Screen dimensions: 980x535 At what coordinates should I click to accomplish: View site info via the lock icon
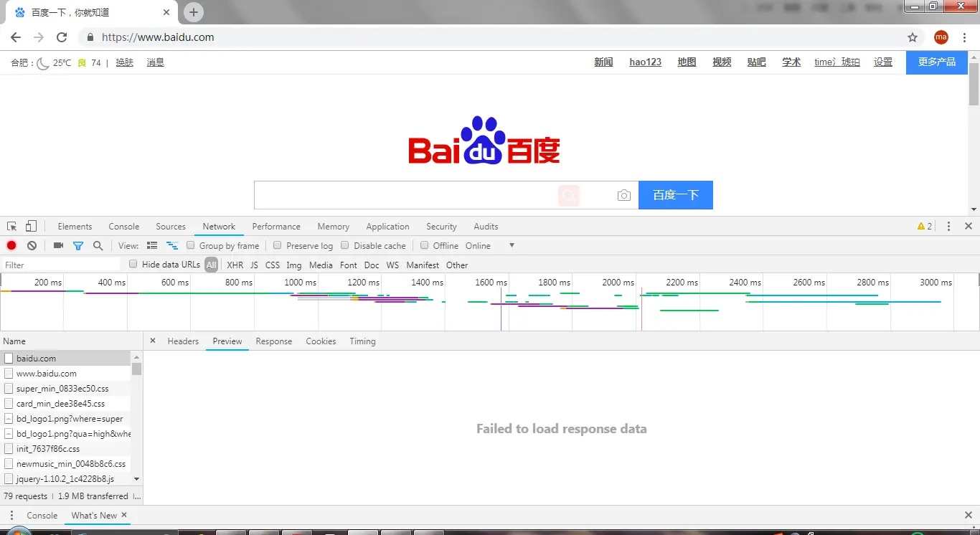point(90,37)
